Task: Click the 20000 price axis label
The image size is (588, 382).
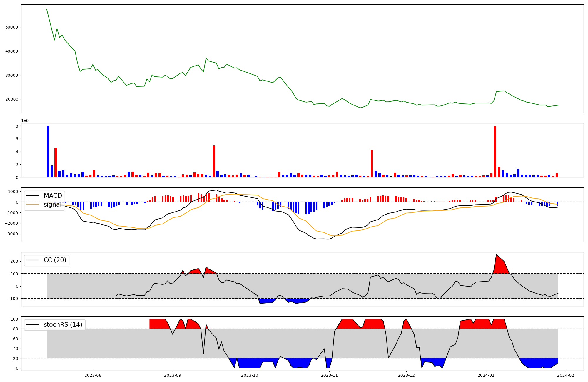Action: click(x=12, y=99)
